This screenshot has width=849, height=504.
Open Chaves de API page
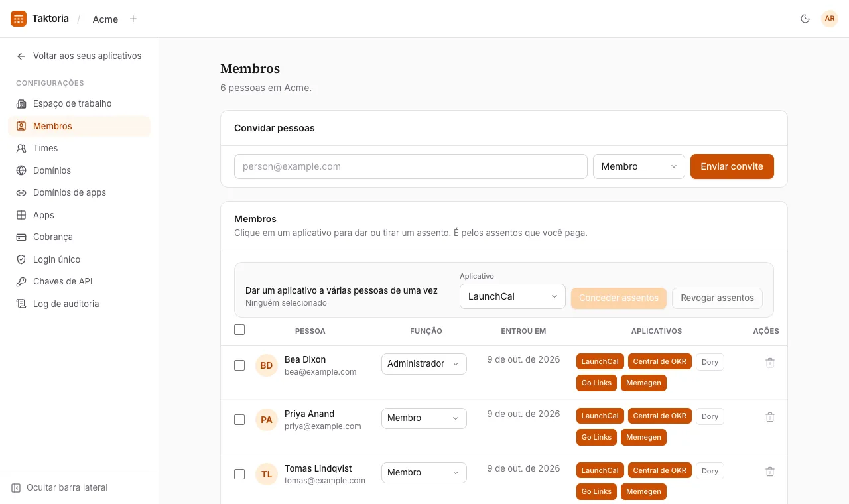79,281
